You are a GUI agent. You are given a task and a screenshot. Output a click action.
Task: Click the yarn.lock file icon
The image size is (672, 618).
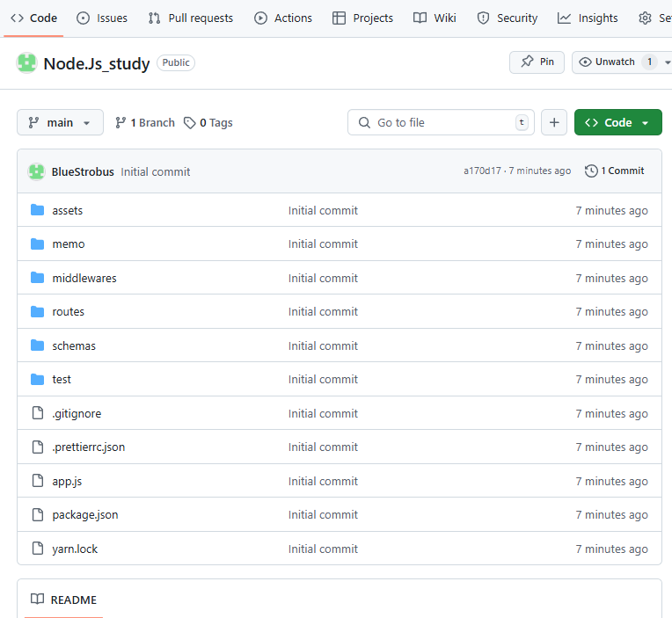coord(38,549)
